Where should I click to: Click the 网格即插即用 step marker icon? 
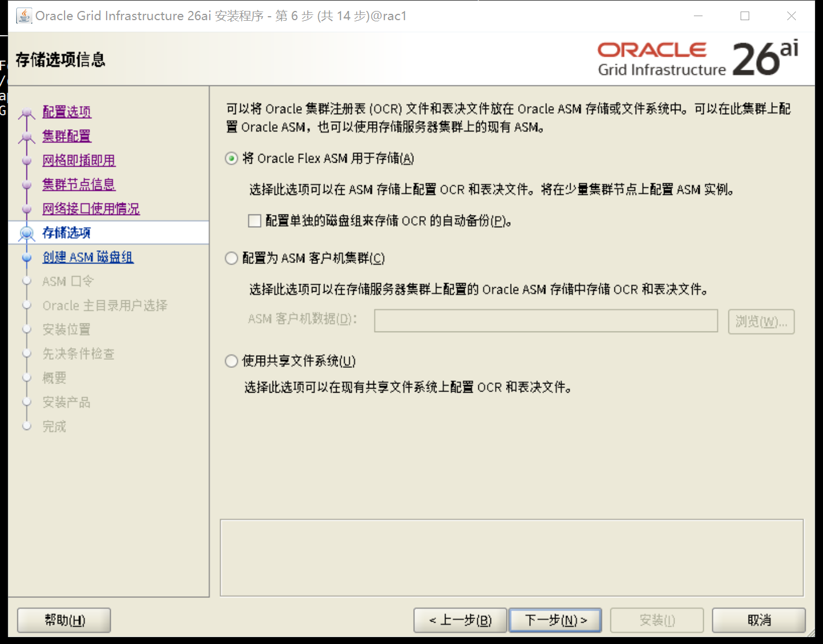(27, 161)
